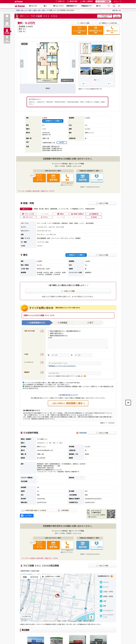The image size is (136, 644).
Task: Click 更新時にメールを受け取る button
Action: [x=108, y=23]
